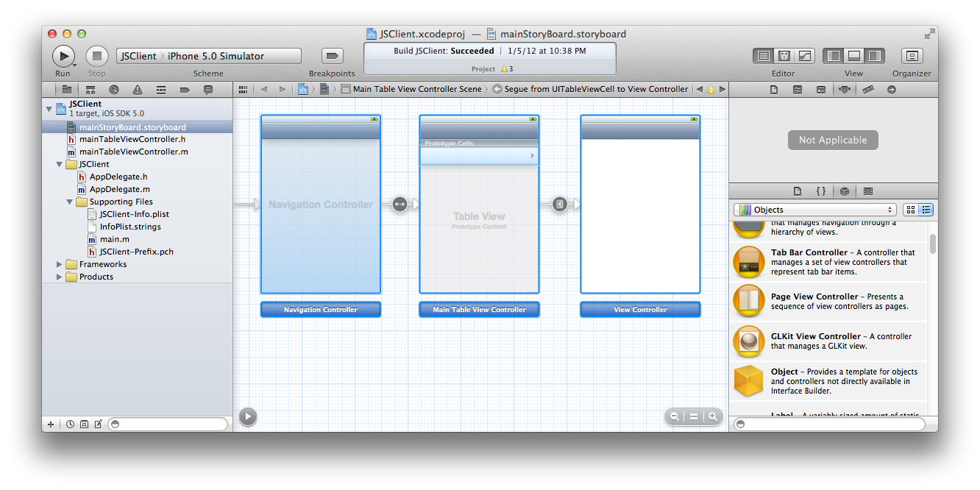The width and height of the screenshot is (980, 490).
Task: Switch the library to icon grid view
Action: click(911, 210)
